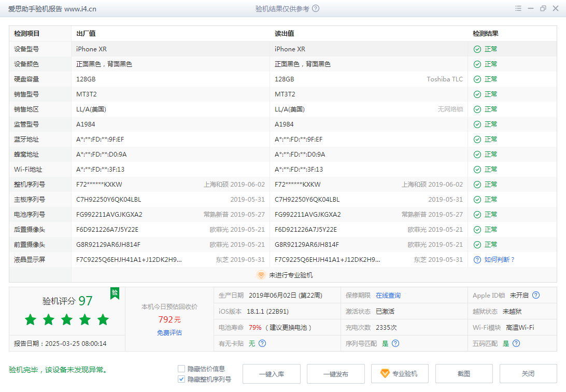The height and width of the screenshot is (392, 566).
Task: Click the 生产日期 2019年06月02日 value
Action: pyautogui.click(x=286, y=295)
